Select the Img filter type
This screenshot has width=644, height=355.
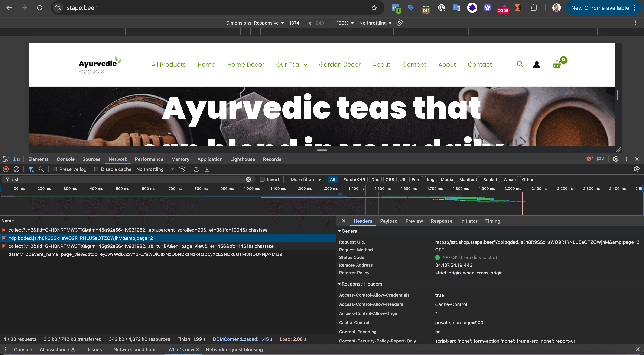tap(430, 179)
